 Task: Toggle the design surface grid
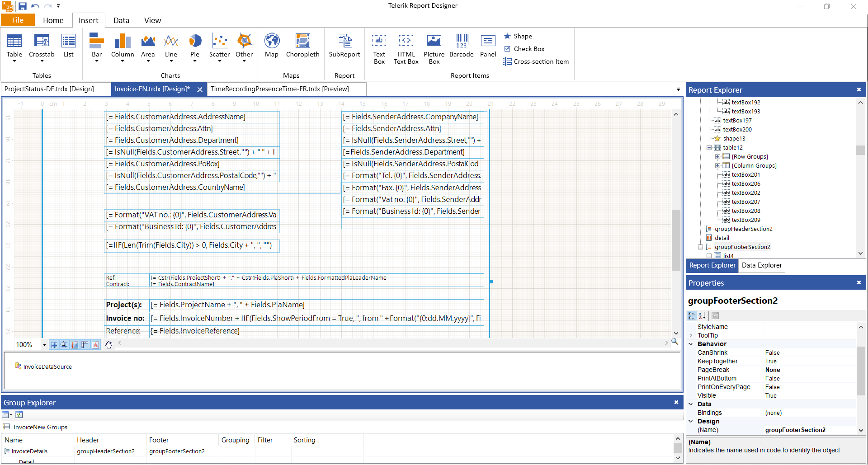tap(54, 345)
